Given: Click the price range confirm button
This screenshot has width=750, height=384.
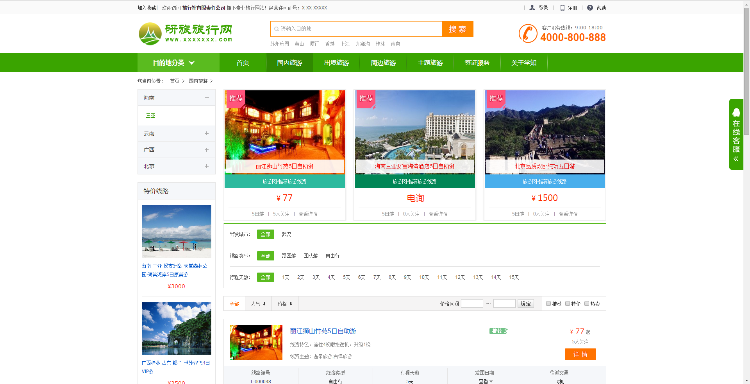Looking at the screenshot, I should coord(526,303).
